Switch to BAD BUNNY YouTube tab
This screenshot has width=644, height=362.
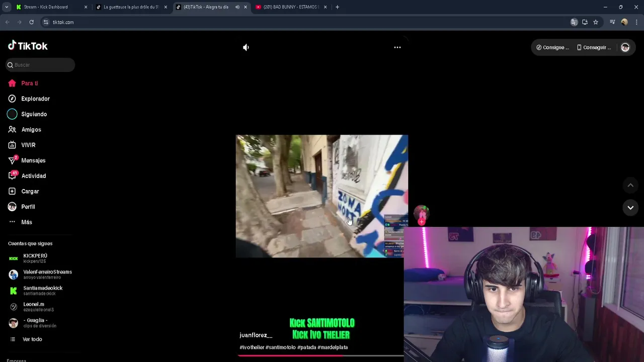291,7
